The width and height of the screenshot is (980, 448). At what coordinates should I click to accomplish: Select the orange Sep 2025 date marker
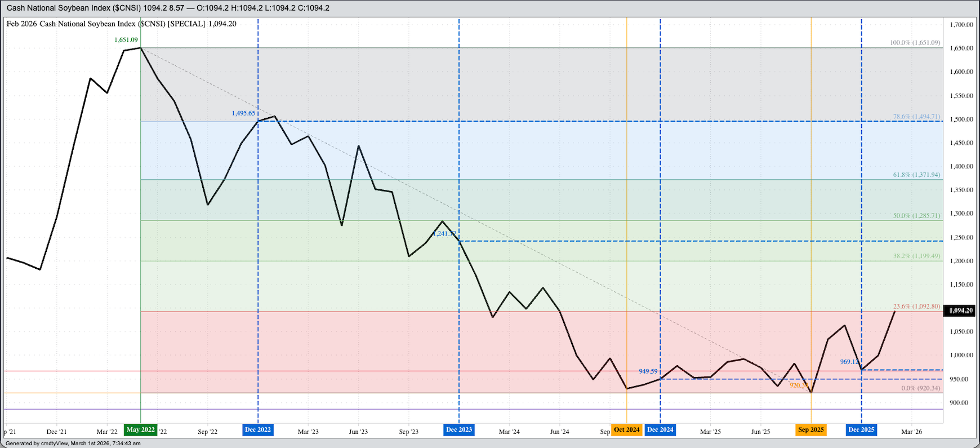[x=810, y=430]
